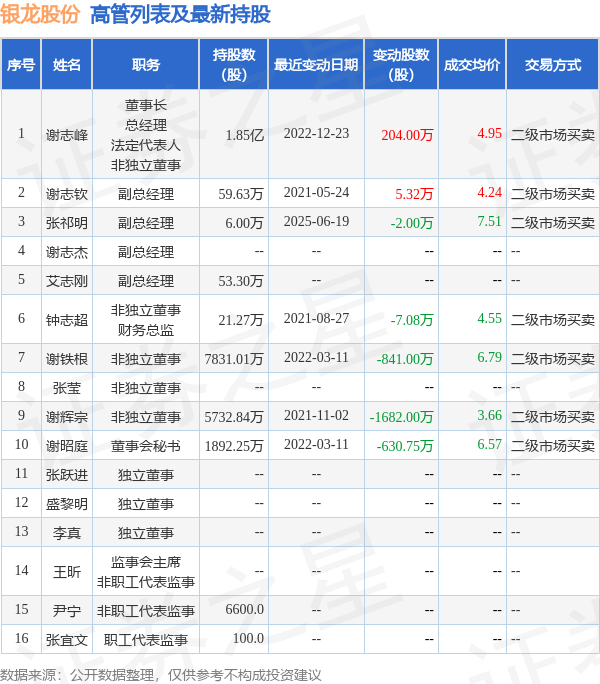600x684 pixels.
Task: Click the -2.00万 change value
Action: tap(412, 223)
